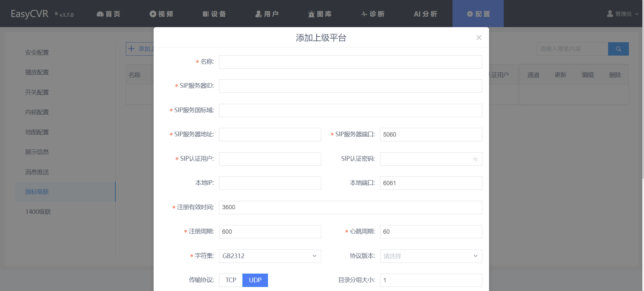Open the 图库 navigation tab
644x291 pixels.
point(320,14)
